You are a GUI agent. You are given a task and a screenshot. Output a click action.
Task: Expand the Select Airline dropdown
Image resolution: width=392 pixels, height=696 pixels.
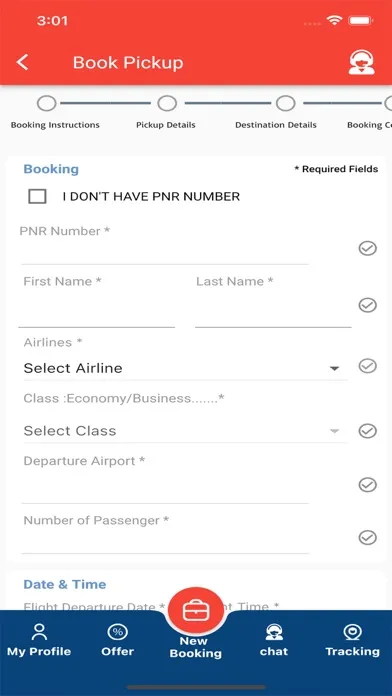185,368
